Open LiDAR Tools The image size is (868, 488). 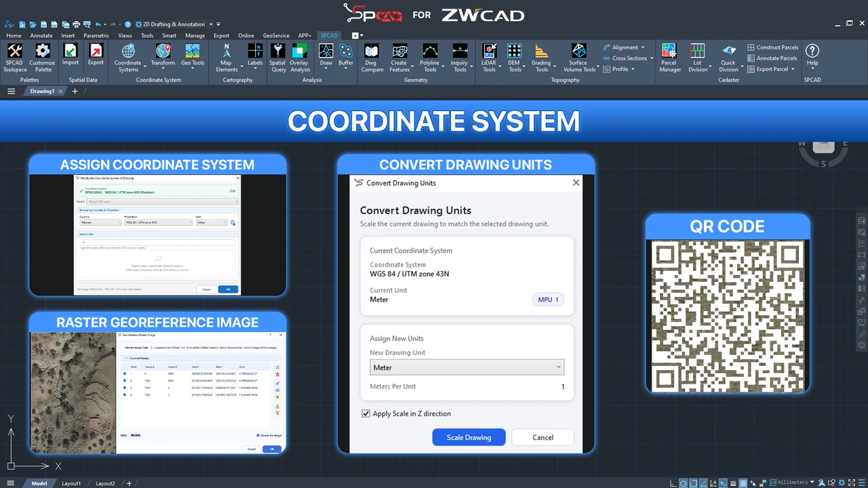[489, 58]
